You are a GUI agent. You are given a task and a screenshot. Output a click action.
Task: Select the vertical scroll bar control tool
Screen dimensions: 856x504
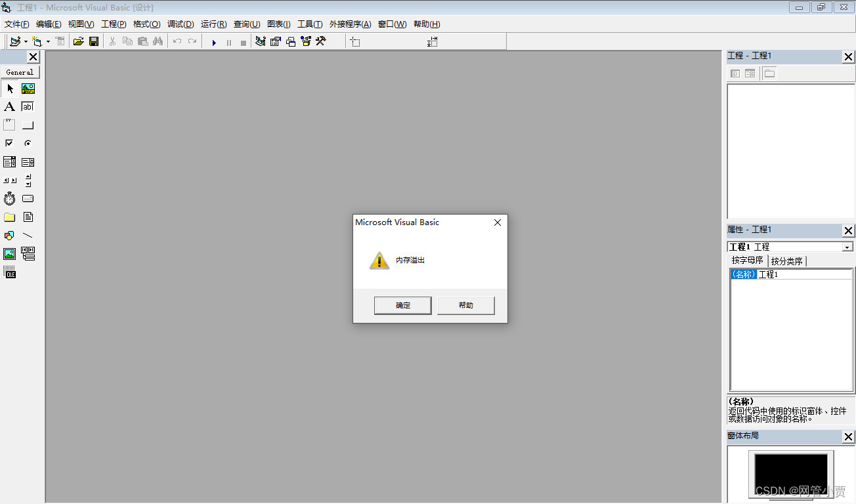(28, 180)
